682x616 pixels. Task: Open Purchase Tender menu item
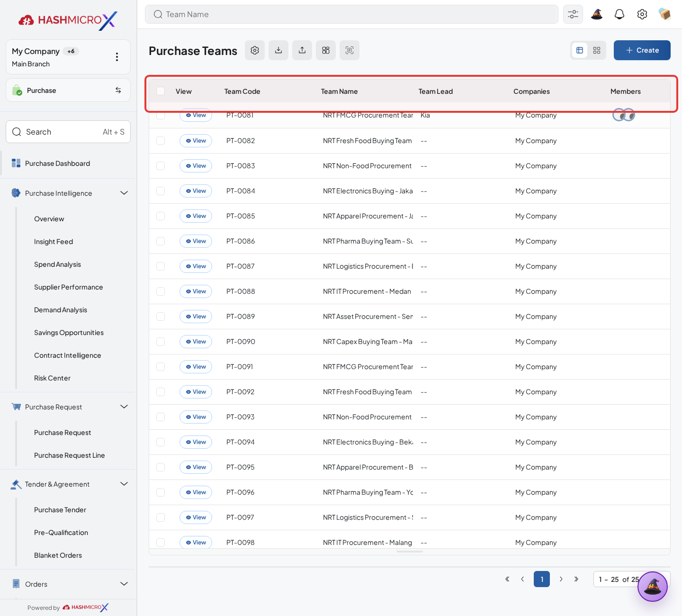[x=60, y=510]
